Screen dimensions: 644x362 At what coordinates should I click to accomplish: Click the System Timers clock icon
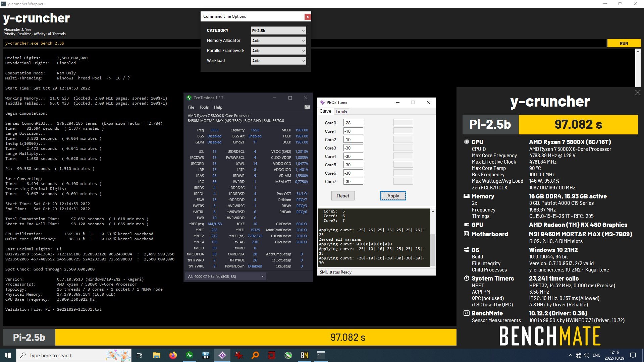tap(466, 278)
